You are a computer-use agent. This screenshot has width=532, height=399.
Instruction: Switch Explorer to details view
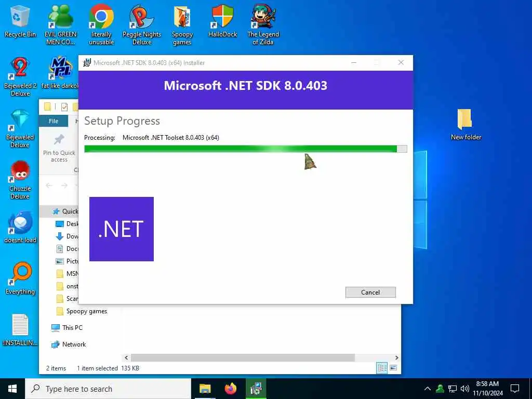(382, 368)
